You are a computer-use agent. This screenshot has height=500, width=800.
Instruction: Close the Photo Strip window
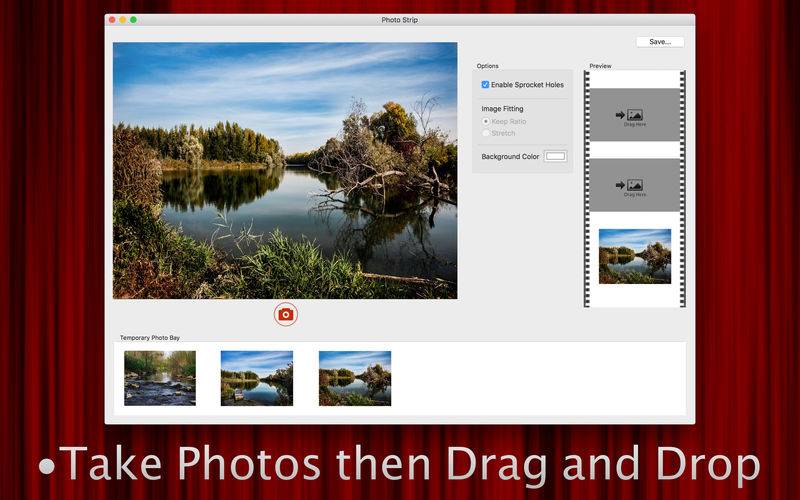pyautogui.click(x=112, y=20)
